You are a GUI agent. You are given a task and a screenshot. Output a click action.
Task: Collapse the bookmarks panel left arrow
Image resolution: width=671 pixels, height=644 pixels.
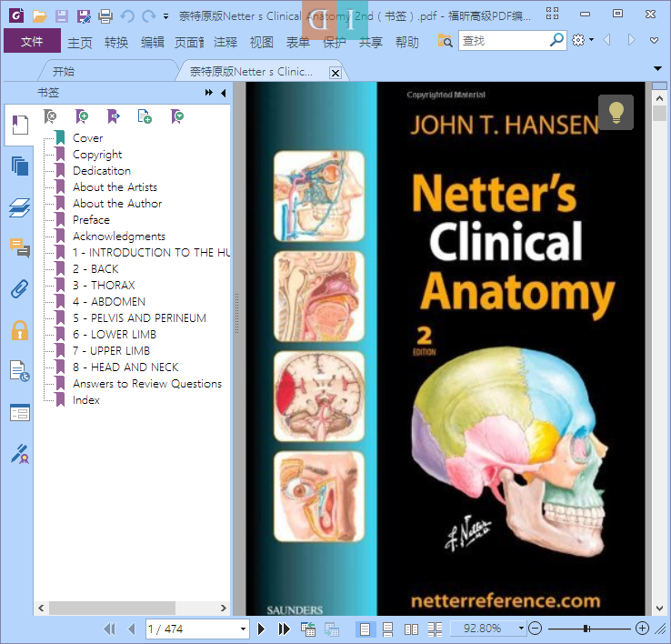223,93
